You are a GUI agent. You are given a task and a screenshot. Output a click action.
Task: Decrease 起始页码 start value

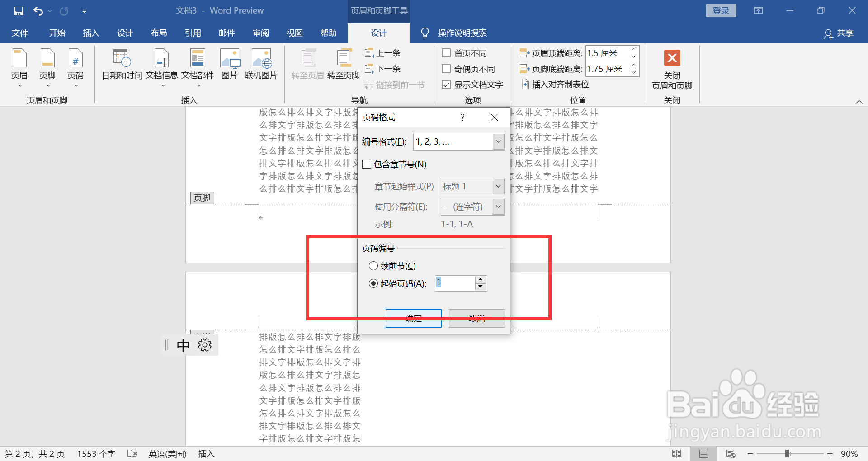[481, 287]
